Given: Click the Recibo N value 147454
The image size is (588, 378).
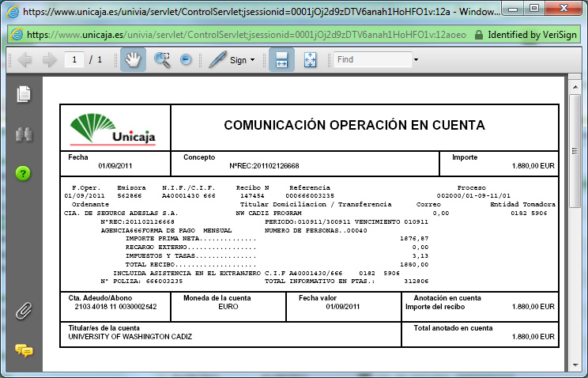Looking at the screenshot, I should [252, 196].
